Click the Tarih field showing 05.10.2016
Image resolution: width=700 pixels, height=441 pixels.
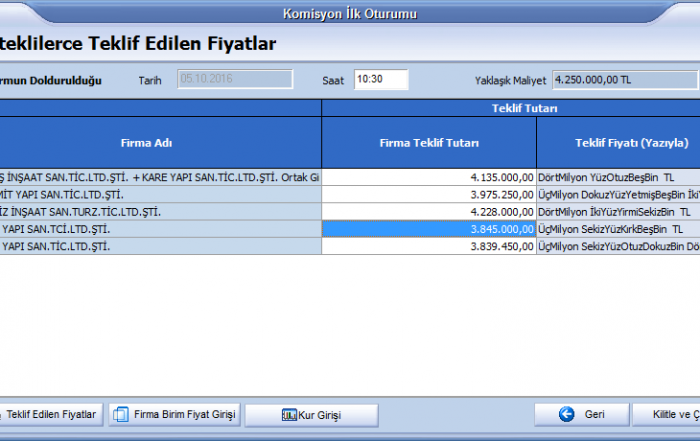pos(235,79)
